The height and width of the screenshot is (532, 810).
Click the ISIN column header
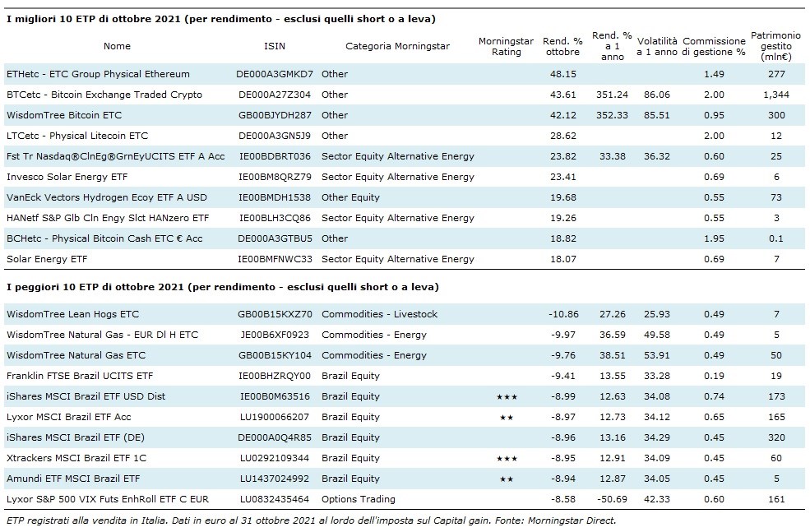point(275,46)
